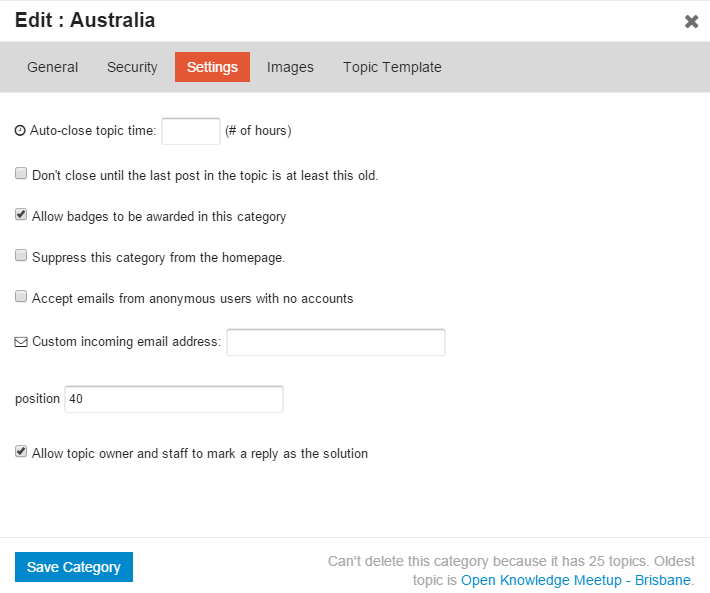The width and height of the screenshot is (710, 593).
Task: Disable 'mark a reply as the solution' checkbox
Action: (x=21, y=452)
